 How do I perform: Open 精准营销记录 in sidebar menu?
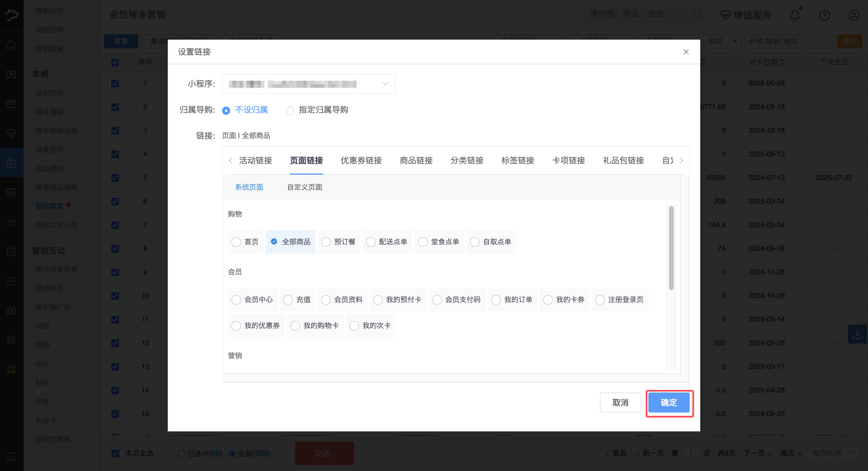click(x=57, y=131)
